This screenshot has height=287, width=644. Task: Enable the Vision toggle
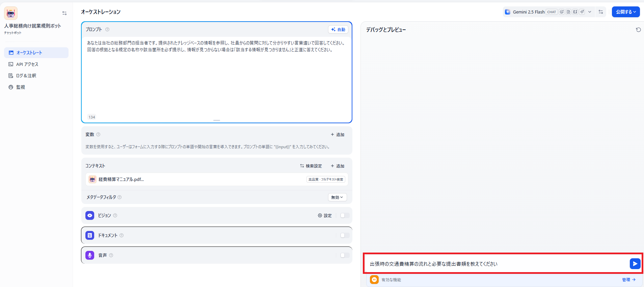tap(345, 215)
